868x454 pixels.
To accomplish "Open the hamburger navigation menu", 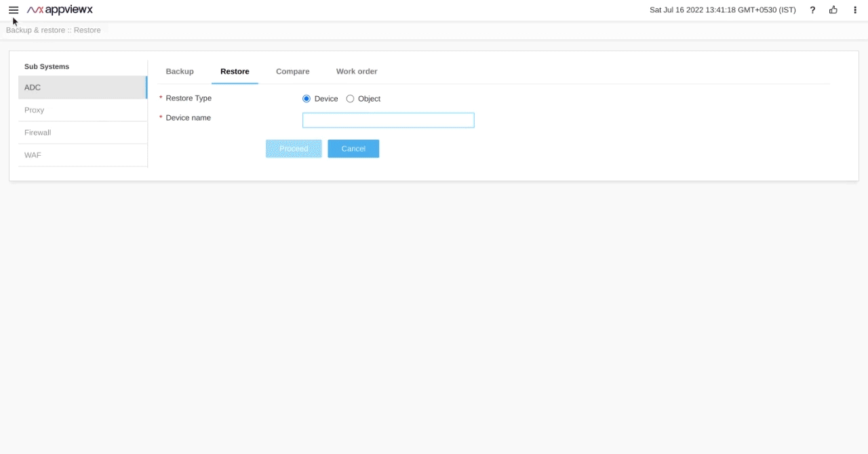I will point(14,9).
